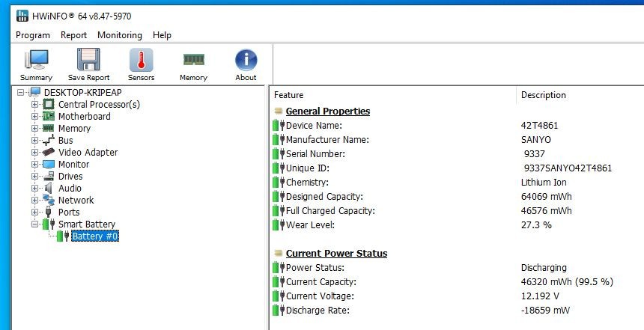Click the Video Adapter card icon
Viewport: 644px width, 330px height.
pos(49,152)
